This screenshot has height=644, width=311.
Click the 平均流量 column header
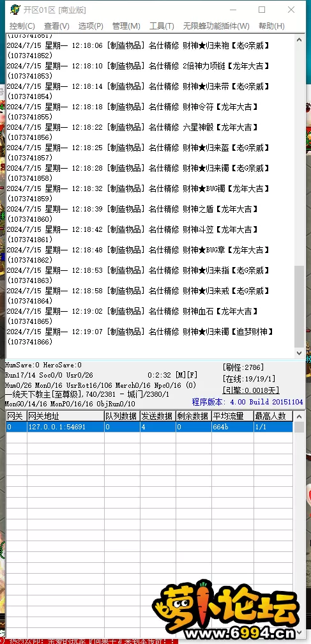coord(232,417)
